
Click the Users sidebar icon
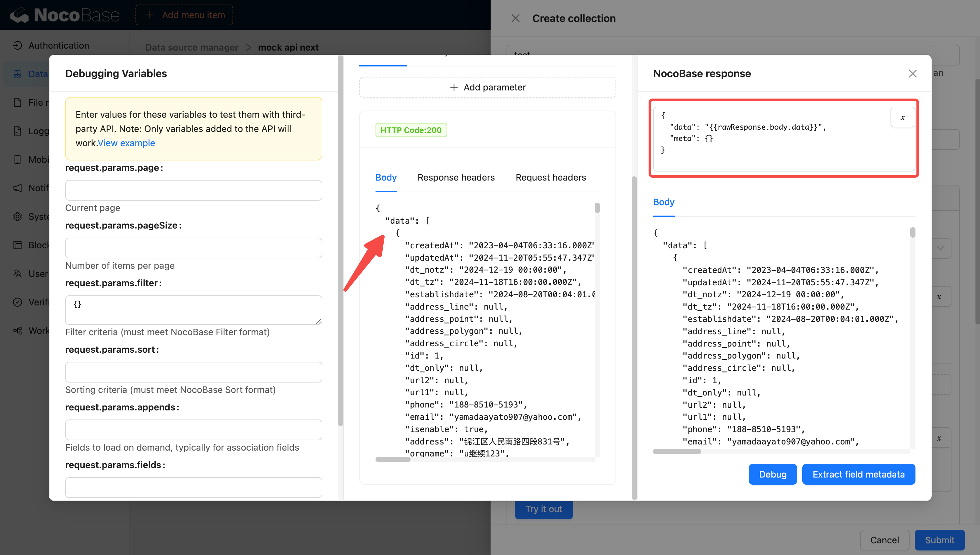tap(18, 274)
